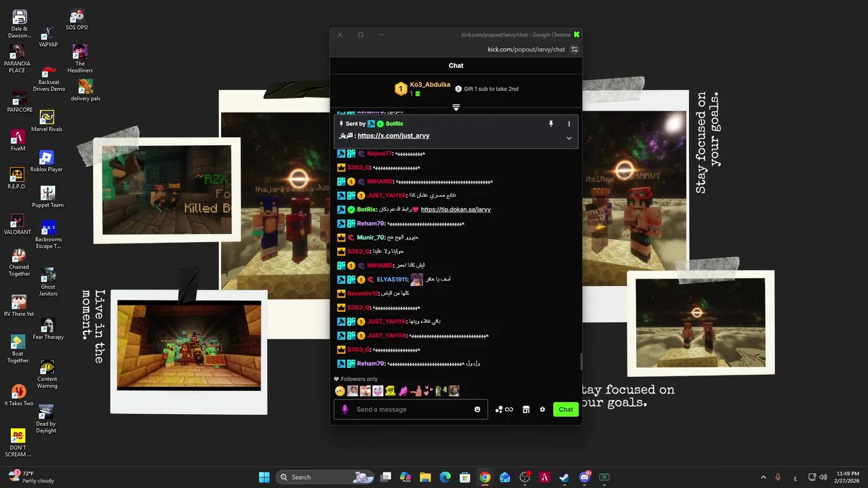Open the emoji picker smiley icon
This screenshot has width=868, height=488.
(x=477, y=409)
